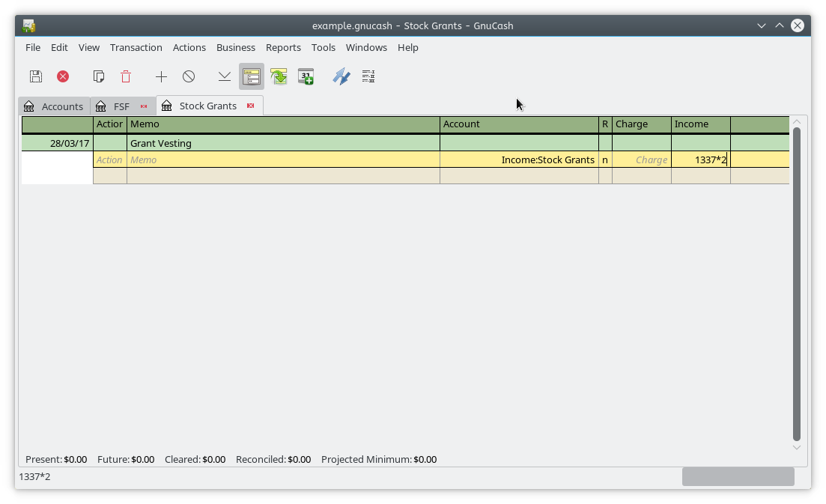Click the scrollbar down arrow
Screen dimensions: 826x504
pos(797,447)
